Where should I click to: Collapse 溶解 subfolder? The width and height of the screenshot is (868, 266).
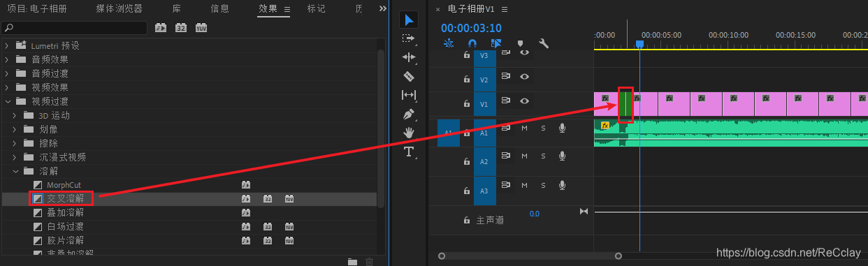(x=15, y=171)
